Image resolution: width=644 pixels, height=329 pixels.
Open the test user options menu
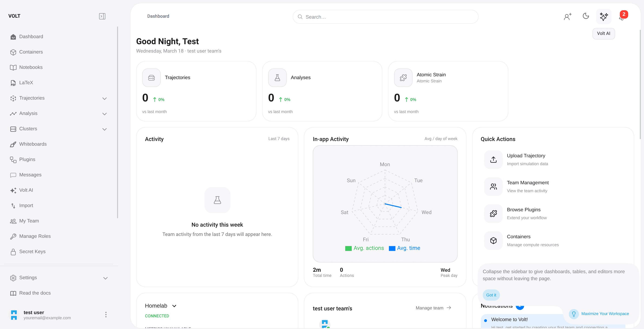[x=106, y=315]
